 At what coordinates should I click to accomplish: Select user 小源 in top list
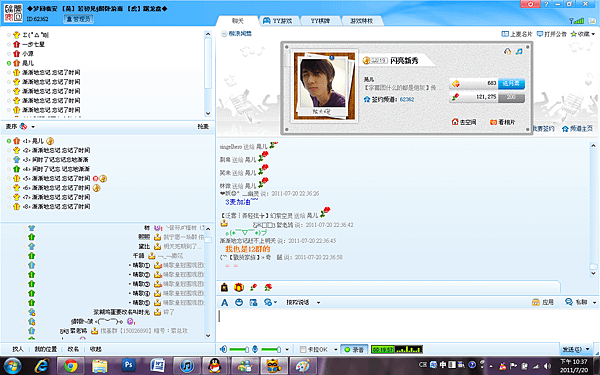tap(28, 54)
